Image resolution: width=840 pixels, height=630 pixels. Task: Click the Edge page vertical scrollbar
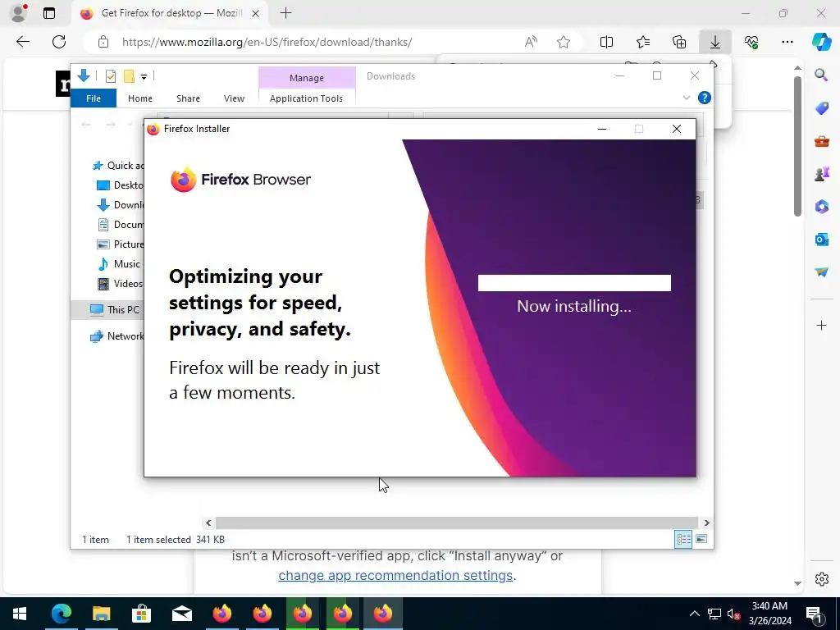coord(797,146)
